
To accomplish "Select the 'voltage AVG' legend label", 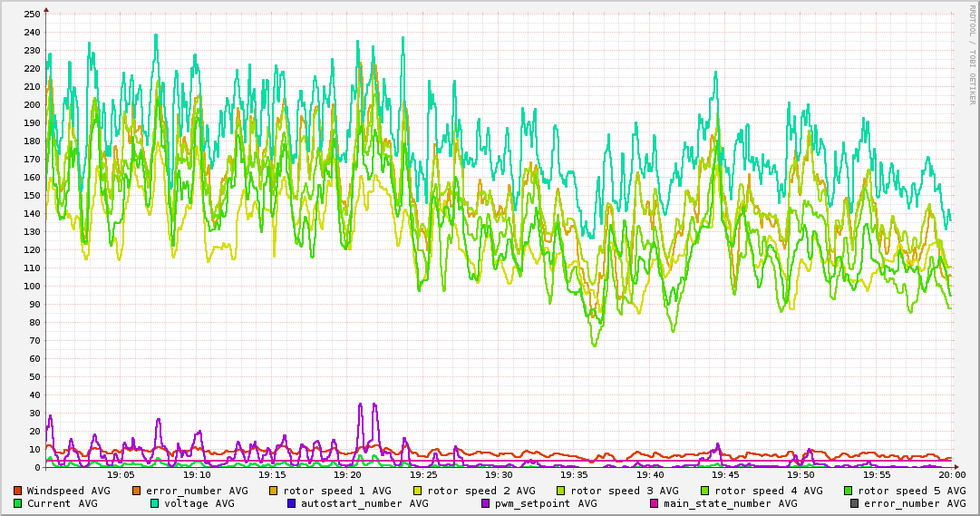I will (199, 504).
